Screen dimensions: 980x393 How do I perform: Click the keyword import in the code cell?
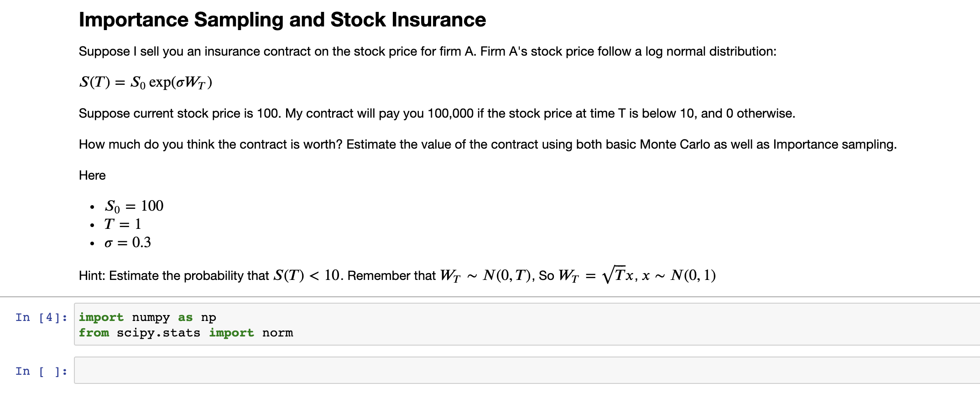tap(101, 317)
